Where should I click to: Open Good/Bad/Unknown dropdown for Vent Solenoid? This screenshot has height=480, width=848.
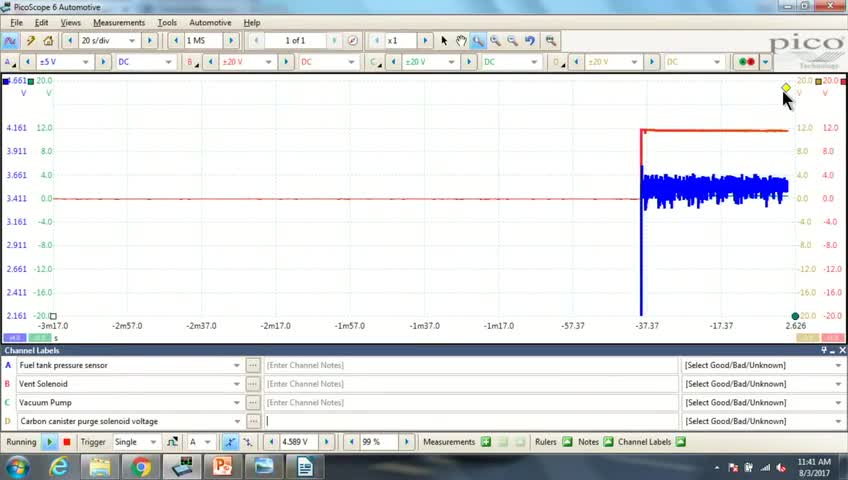point(838,384)
